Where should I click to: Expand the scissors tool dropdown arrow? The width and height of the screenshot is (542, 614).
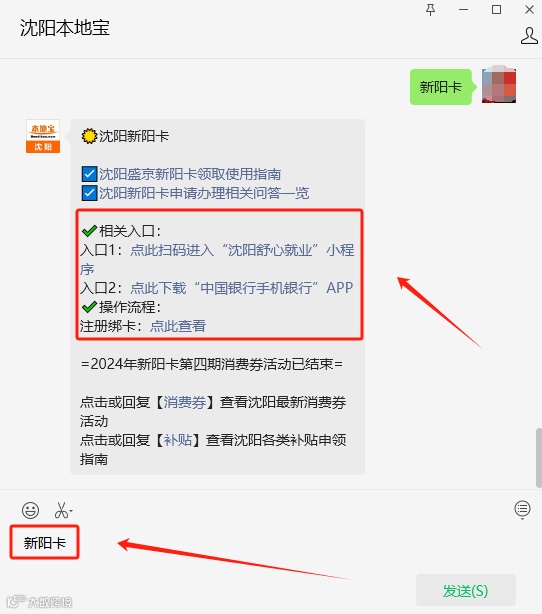coord(71,511)
